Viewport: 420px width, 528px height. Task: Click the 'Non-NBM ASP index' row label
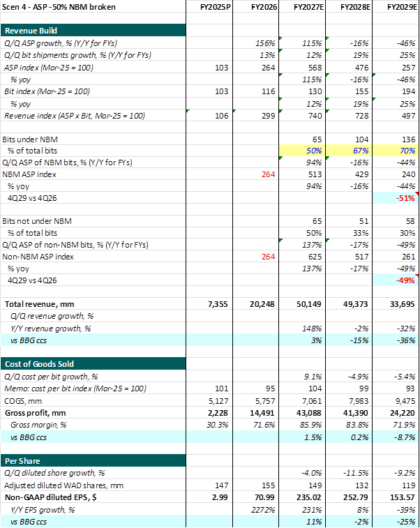(38, 257)
